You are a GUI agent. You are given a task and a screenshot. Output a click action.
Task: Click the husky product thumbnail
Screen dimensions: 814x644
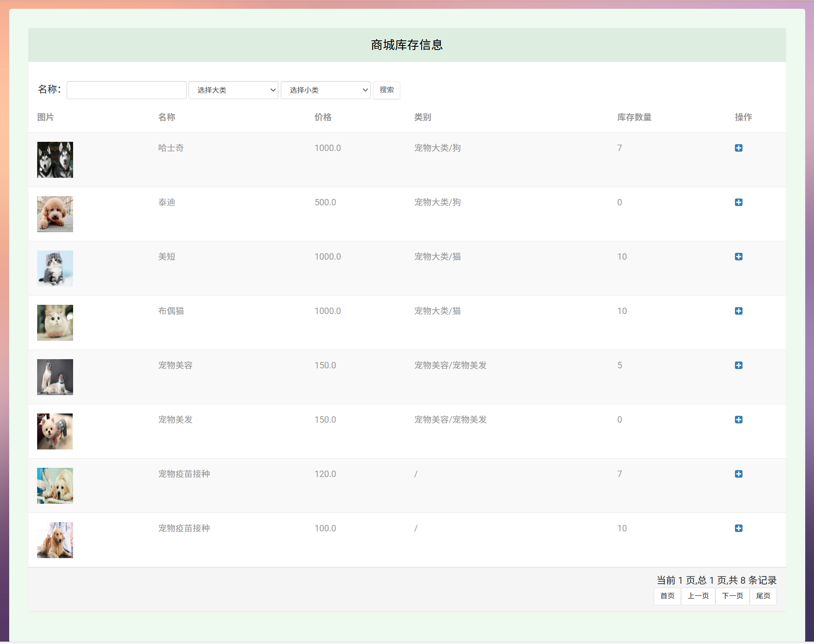[55, 160]
